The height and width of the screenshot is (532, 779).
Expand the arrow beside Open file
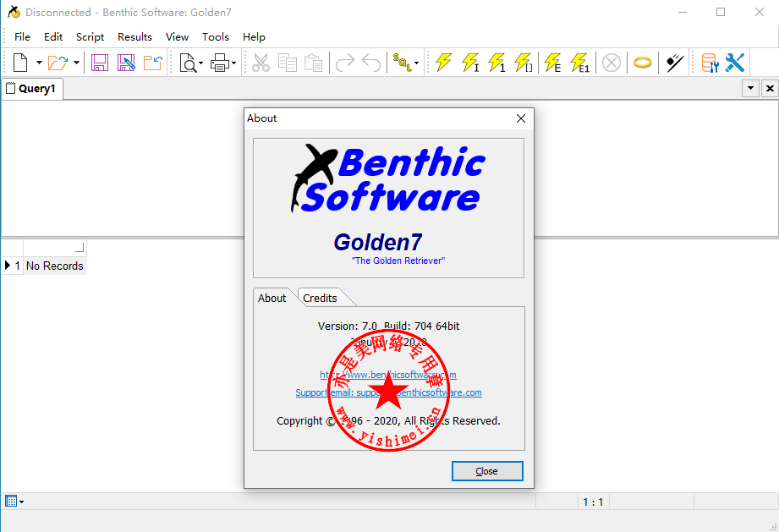tap(76, 63)
